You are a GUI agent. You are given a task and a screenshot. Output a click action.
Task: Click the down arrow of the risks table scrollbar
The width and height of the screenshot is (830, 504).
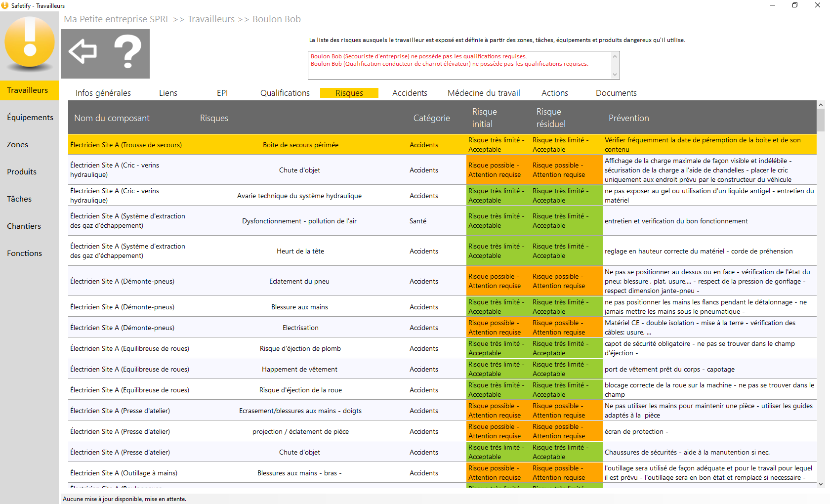[821, 484]
